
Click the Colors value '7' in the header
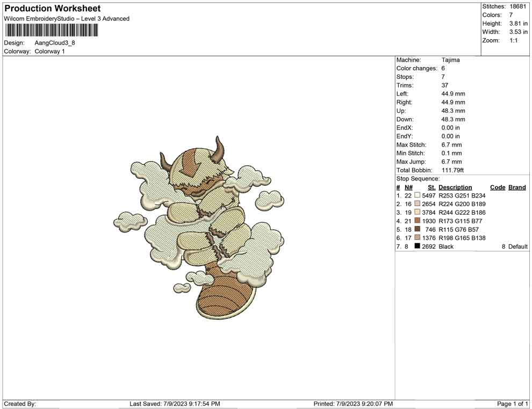coord(511,15)
